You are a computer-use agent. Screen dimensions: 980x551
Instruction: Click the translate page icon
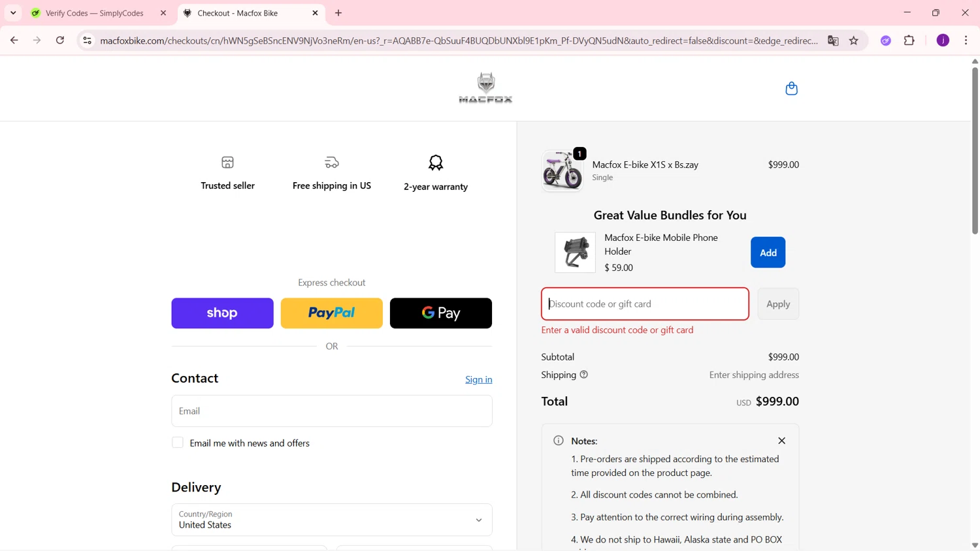pyautogui.click(x=833, y=40)
